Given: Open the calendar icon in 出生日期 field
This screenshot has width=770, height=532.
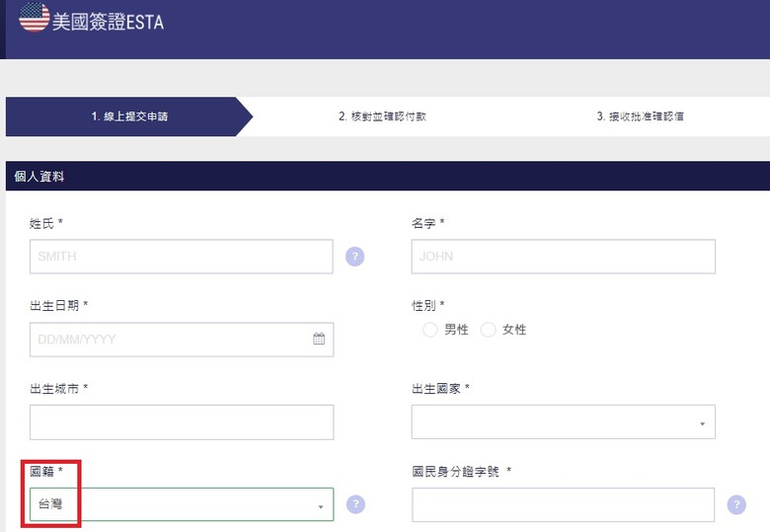Looking at the screenshot, I should [x=319, y=339].
